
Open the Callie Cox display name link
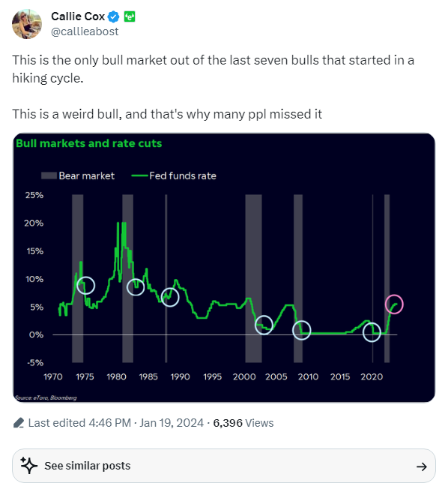pos(78,16)
